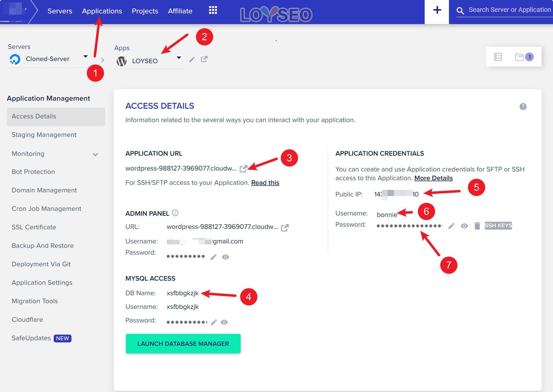The width and height of the screenshot is (553, 392).
Task: Click the SSH KEYS button
Action: (x=498, y=226)
